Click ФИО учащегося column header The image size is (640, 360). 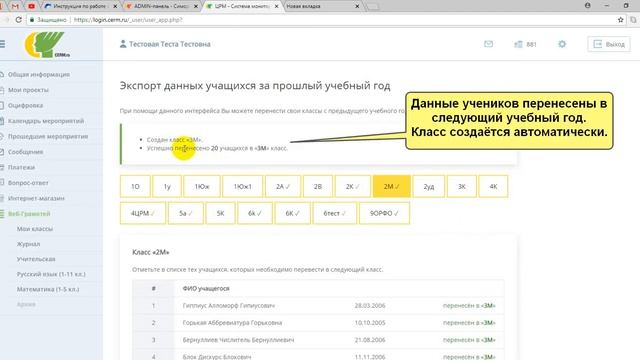(x=206, y=288)
